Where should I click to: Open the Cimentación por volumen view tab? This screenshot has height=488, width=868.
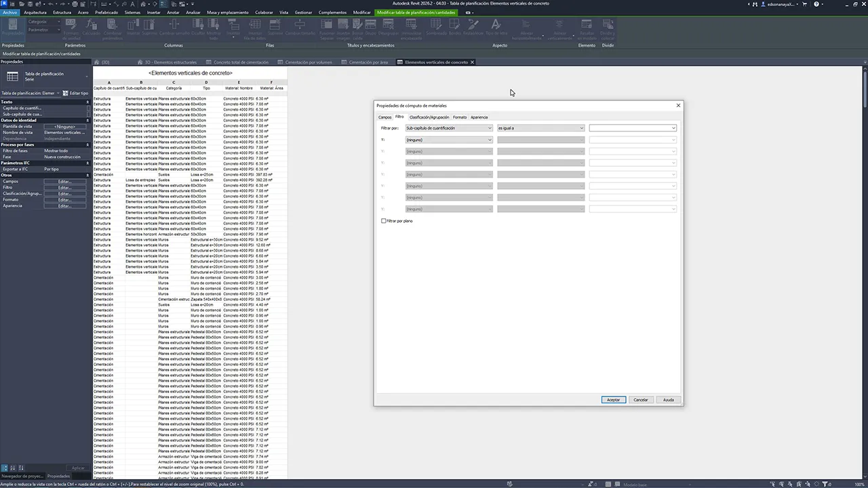[309, 62]
